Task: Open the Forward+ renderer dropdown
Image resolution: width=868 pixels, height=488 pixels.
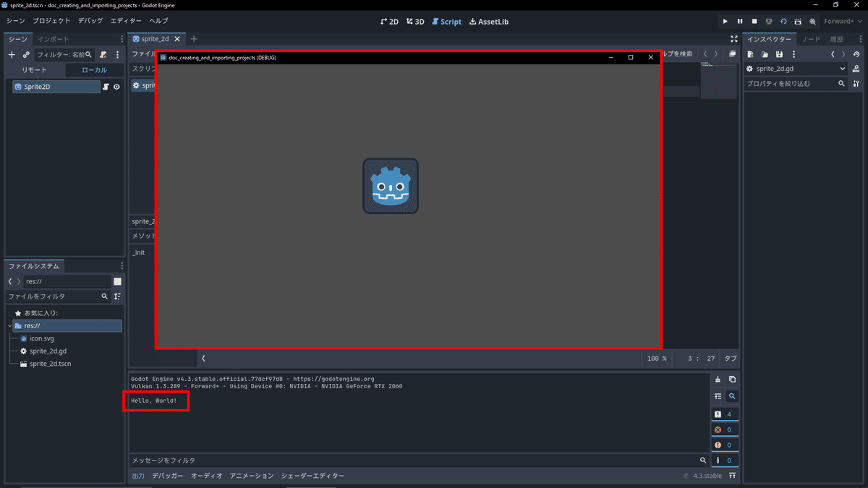Action: 843,22
